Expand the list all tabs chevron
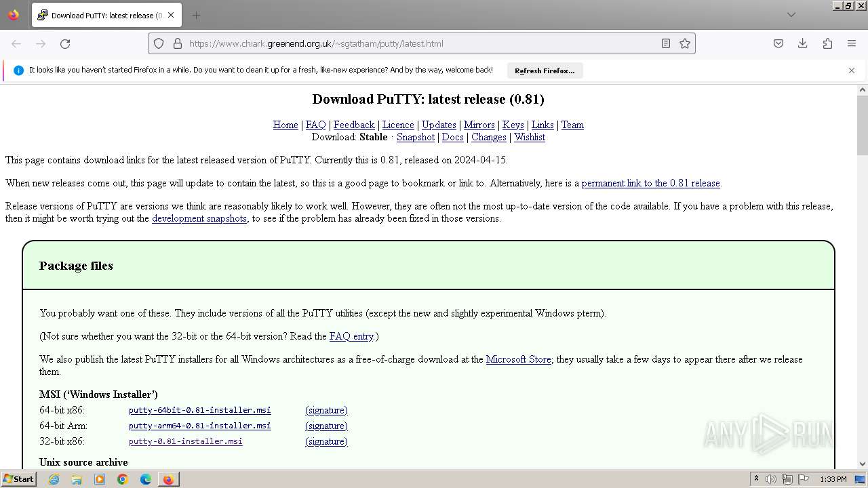The height and width of the screenshot is (488, 868). [x=791, y=15]
